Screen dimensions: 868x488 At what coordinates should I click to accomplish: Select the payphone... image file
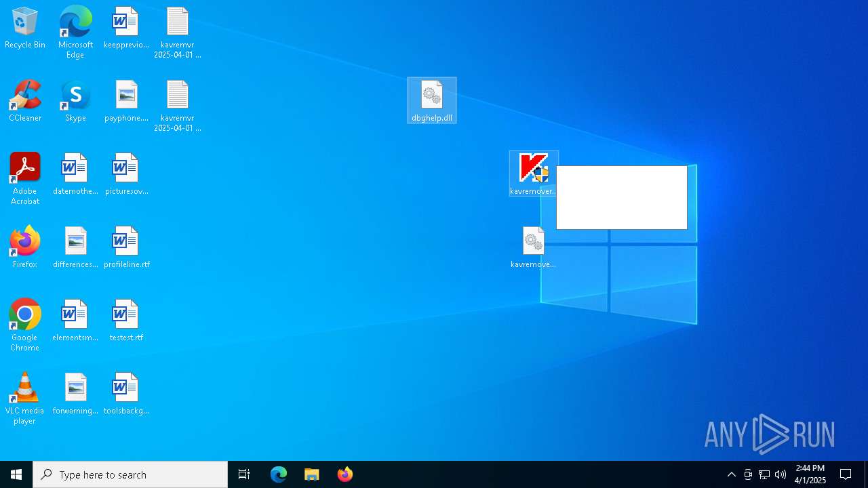[x=126, y=102]
